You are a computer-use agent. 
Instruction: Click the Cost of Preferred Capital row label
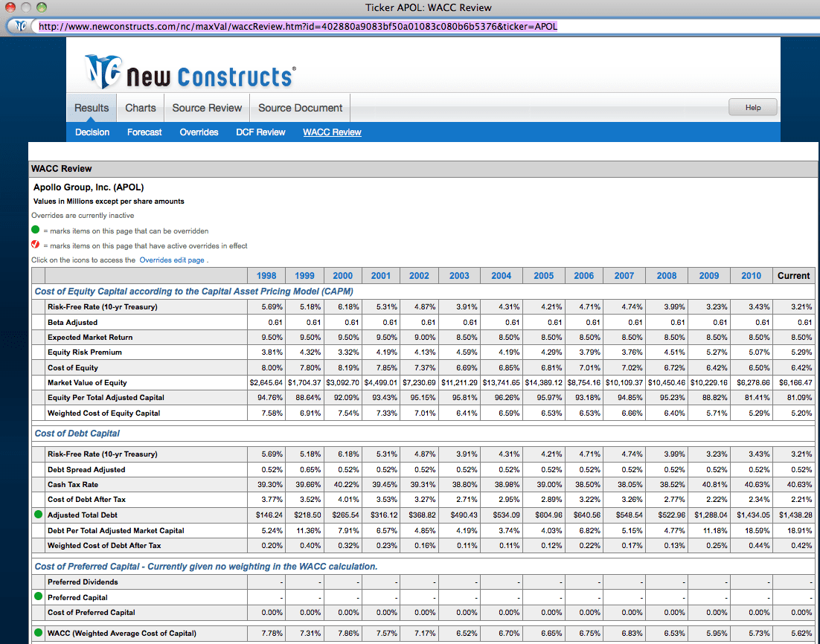pyautogui.click(x=91, y=612)
